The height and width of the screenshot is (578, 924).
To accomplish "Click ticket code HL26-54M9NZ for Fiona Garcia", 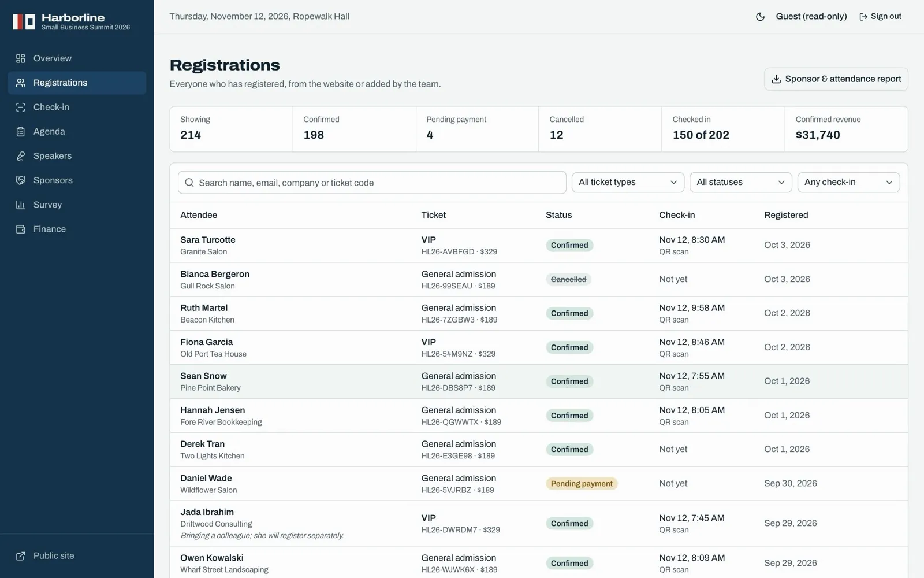I will pyautogui.click(x=446, y=354).
